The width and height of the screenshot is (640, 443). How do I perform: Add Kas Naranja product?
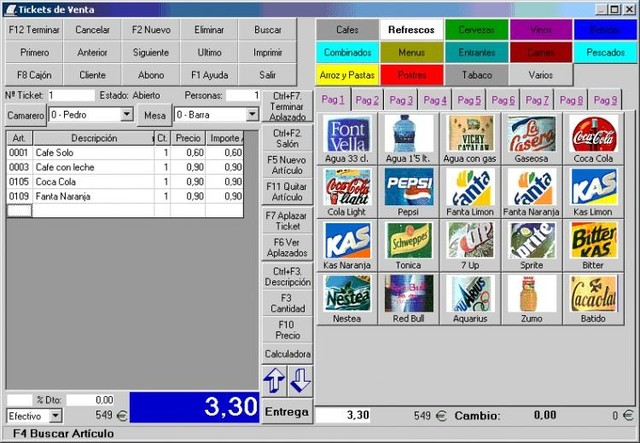tap(347, 246)
